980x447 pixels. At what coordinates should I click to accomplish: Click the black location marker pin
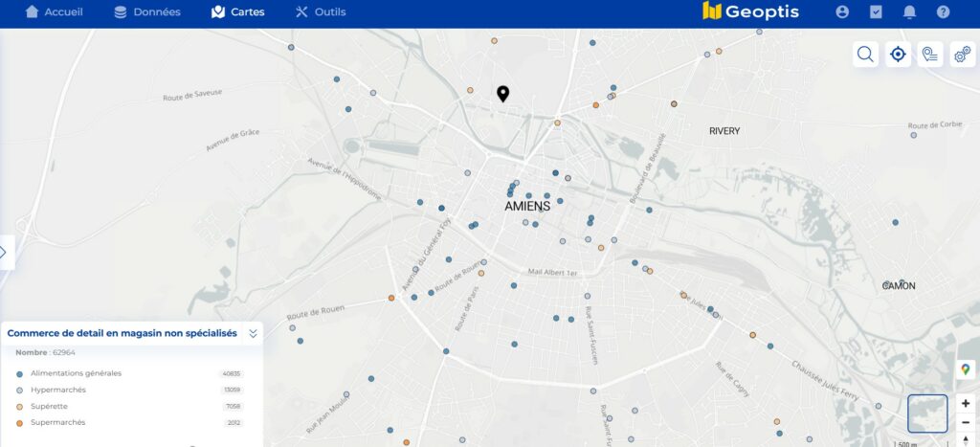click(503, 94)
